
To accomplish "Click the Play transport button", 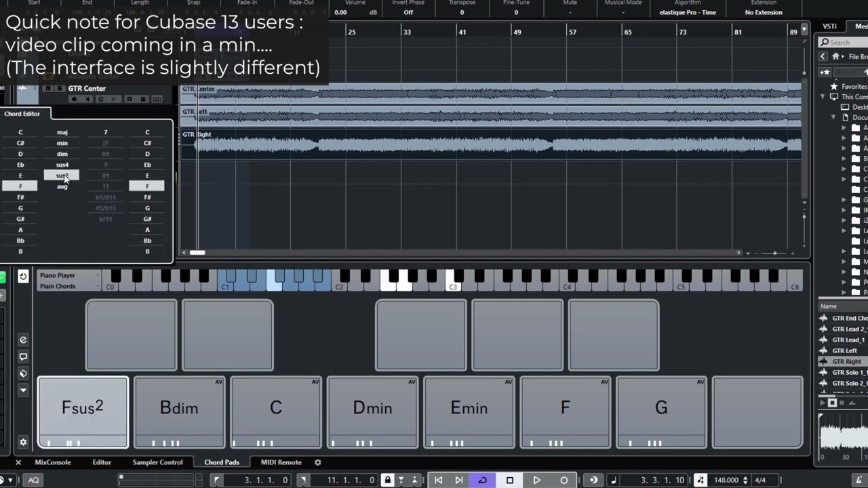I will point(536,480).
